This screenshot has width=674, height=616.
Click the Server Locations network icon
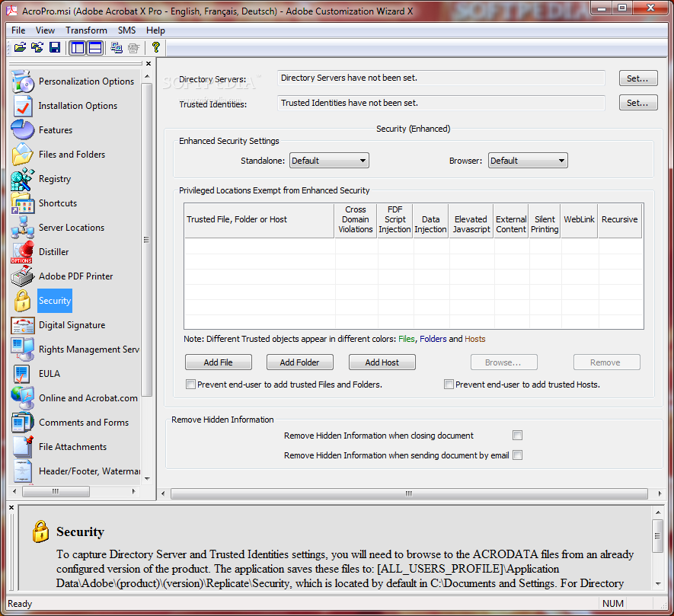tap(22, 228)
